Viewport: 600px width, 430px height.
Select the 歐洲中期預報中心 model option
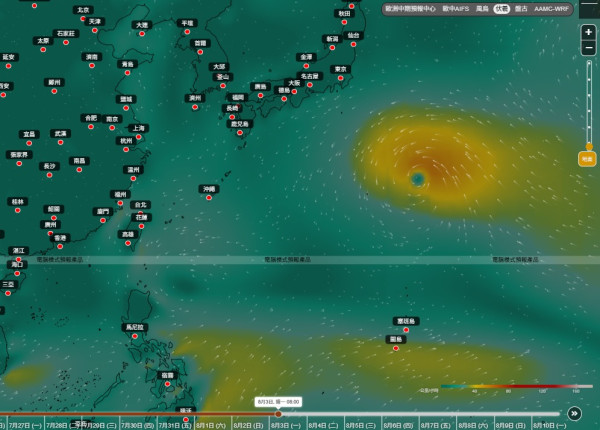pos(410,9)
